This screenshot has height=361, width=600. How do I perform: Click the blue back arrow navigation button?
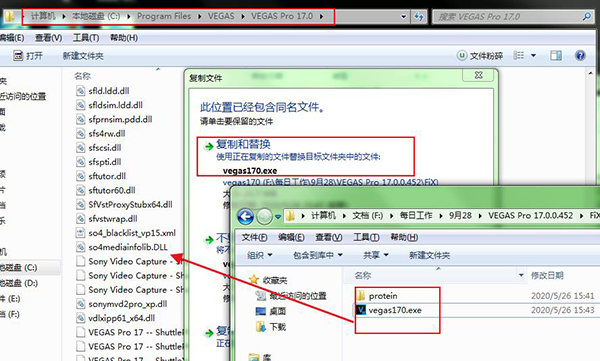tap(245, 216)
